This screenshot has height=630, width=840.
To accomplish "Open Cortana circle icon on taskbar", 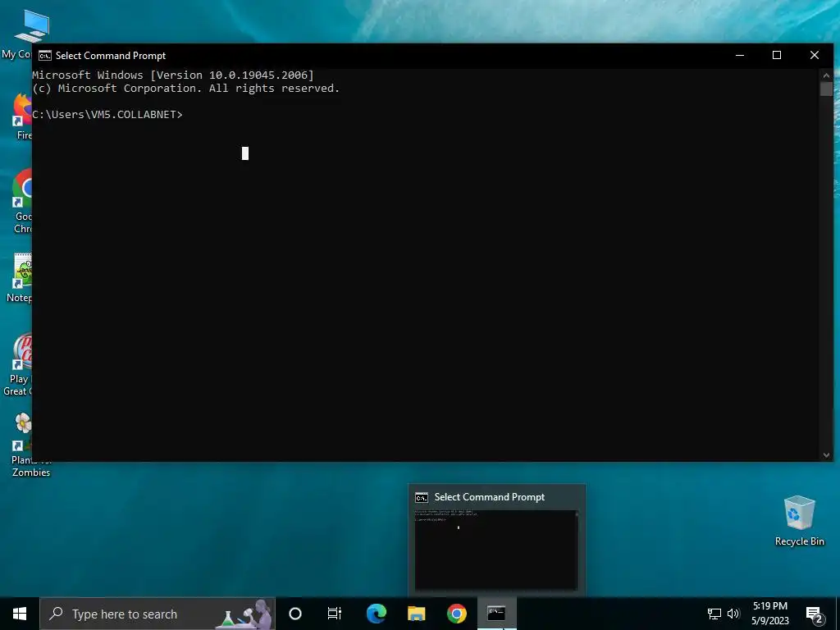I will tap(295, 614).
